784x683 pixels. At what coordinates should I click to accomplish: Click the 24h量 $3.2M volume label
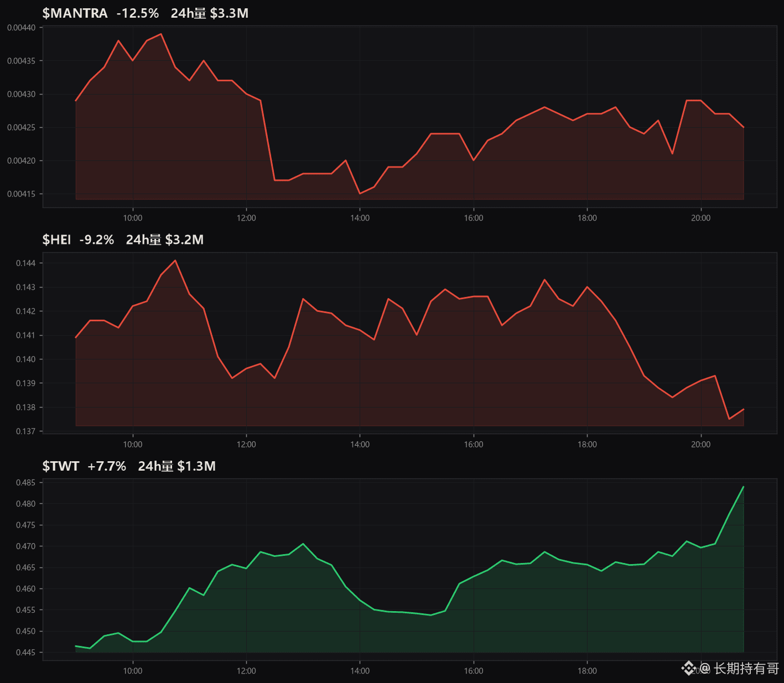click(165, 239)
